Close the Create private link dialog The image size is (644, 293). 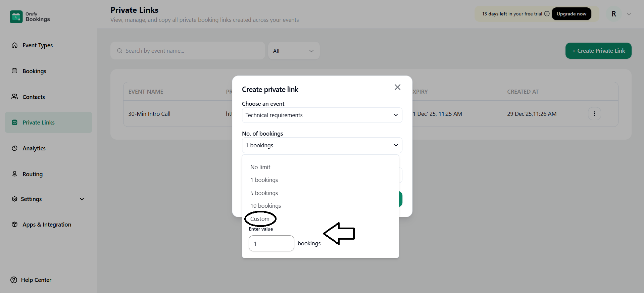(x=397, y=87)
